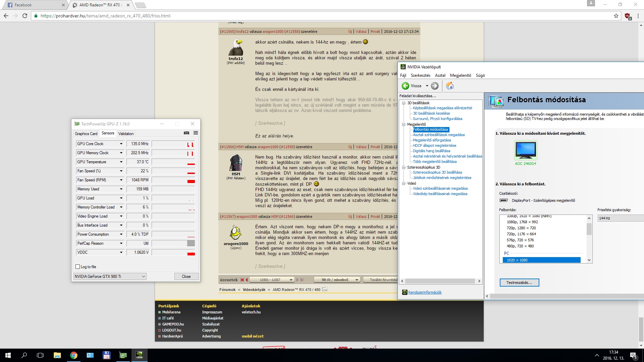
Task: Open Windows taskbar search
Action: (24, 355)
